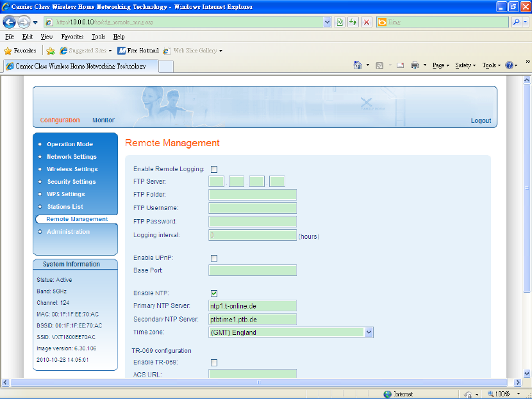Open the zoom level 100% control
532x399 pixels.
pos(504,394)
